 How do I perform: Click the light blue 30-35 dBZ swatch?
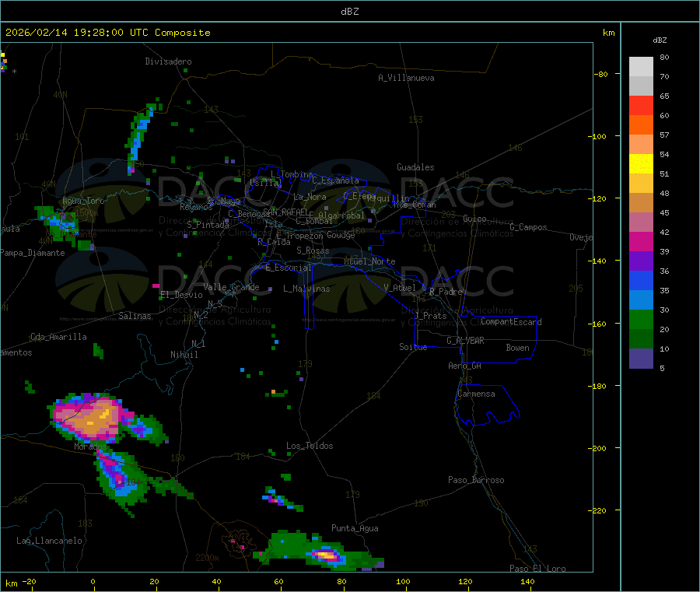pos(641,300)
